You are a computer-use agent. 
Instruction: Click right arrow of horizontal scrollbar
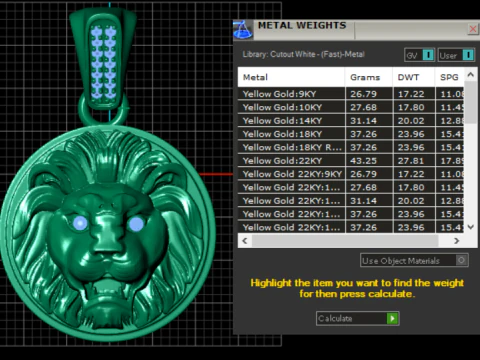pyautogui.click(x=457, y=241)
